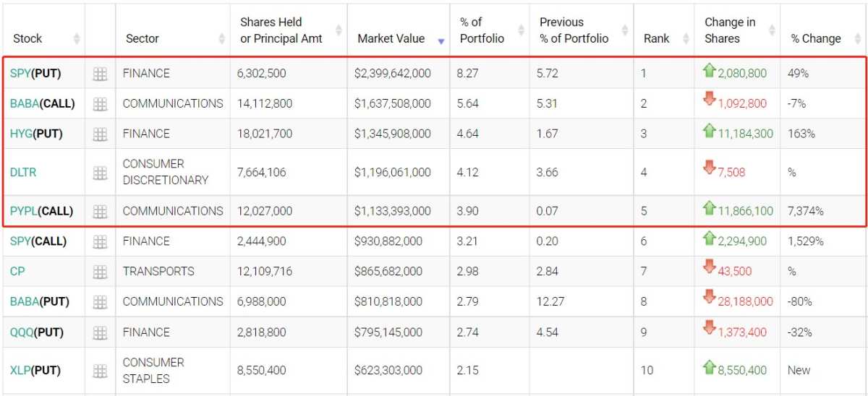Image resolution: width=868 pixels, height=396 pixels.
Task: Select market value $1,133,393,000 cell
Action: pyautogui.click(x=393, y=212)
